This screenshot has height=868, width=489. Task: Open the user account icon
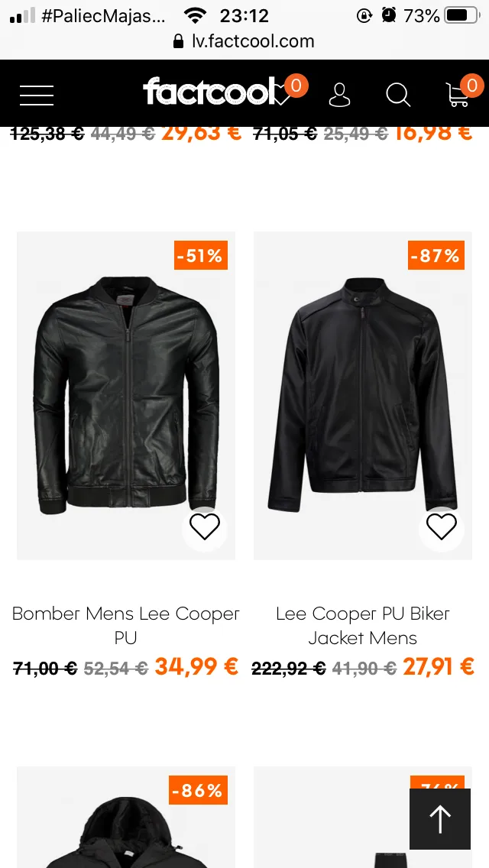point(339,95)
